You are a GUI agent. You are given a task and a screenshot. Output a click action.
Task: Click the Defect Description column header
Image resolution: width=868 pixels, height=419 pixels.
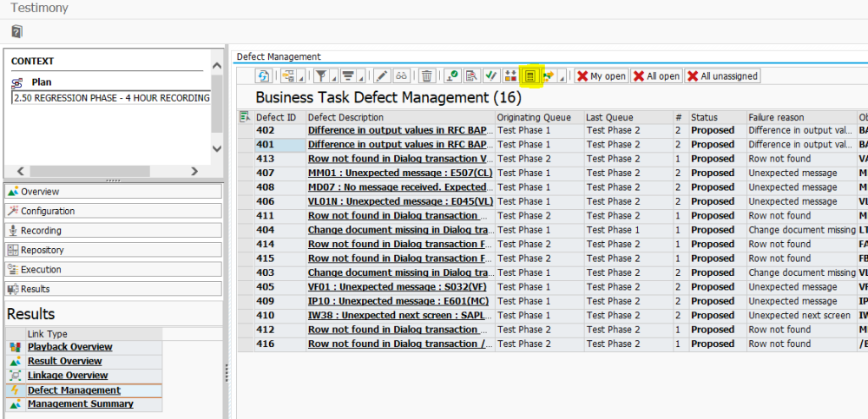[401, 117]
